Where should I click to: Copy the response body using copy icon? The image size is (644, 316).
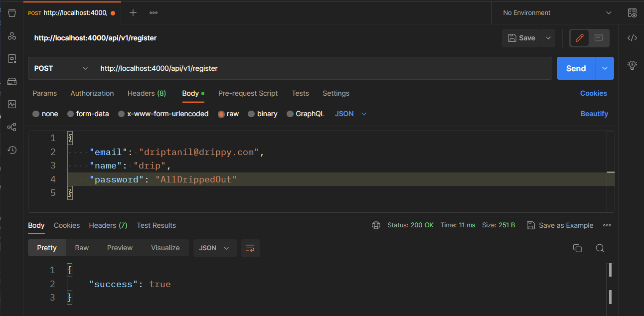tap(577, 248)
